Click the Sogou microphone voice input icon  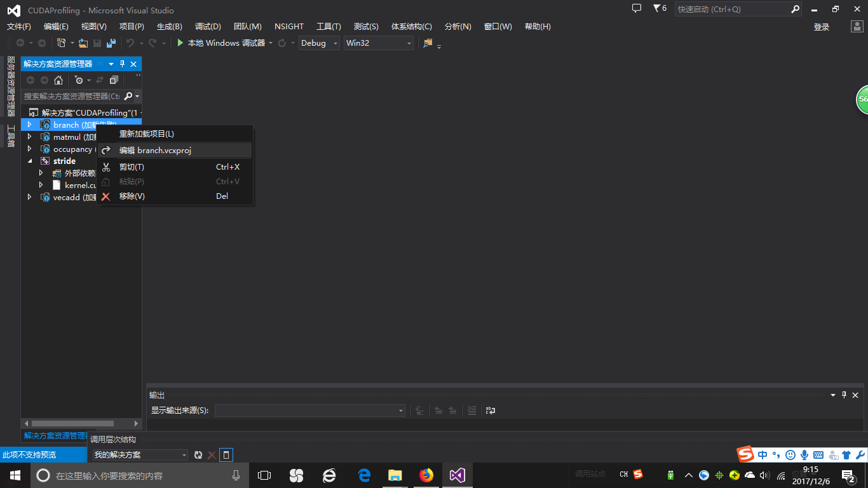point(804,455)
